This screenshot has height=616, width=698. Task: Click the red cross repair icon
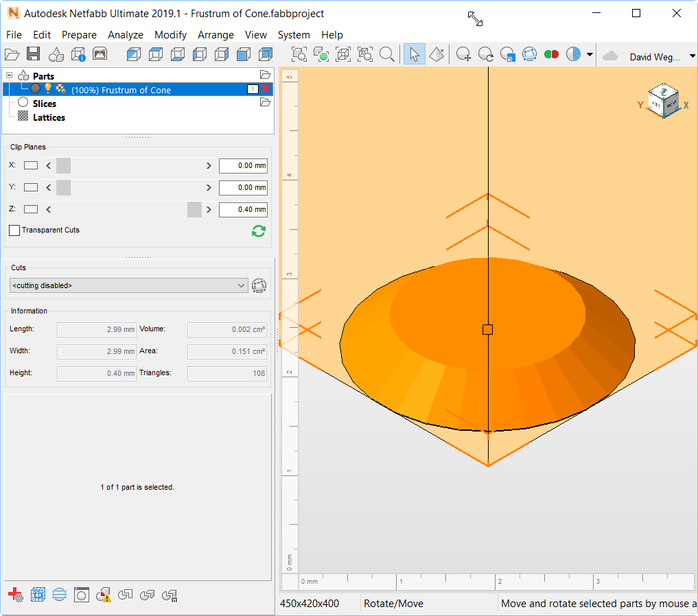[15, 595]
